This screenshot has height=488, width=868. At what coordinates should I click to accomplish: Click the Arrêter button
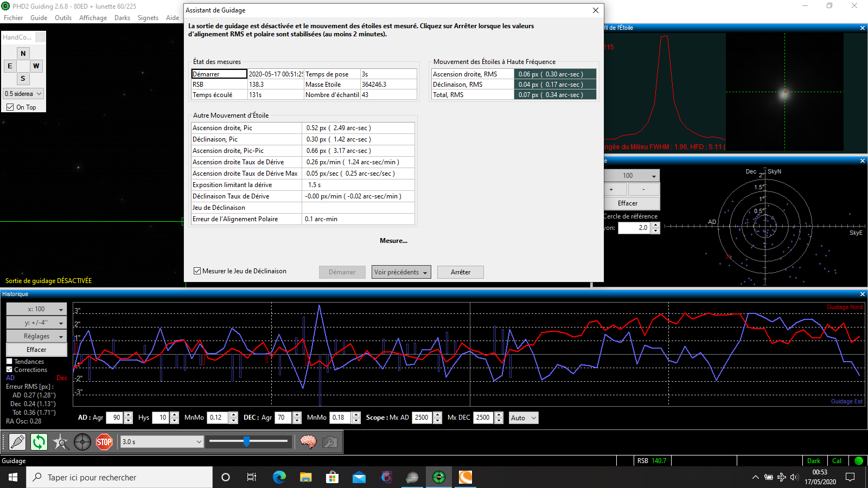[x=461, y=272]
